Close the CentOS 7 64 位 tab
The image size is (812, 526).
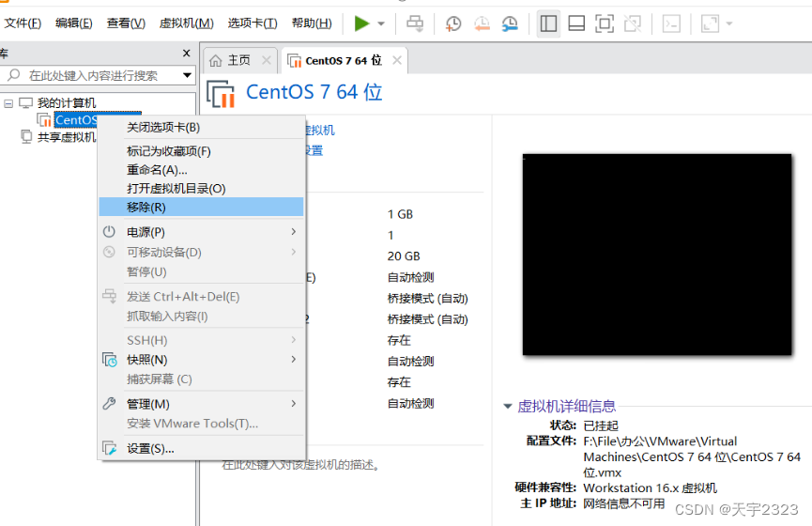[397, 61]
